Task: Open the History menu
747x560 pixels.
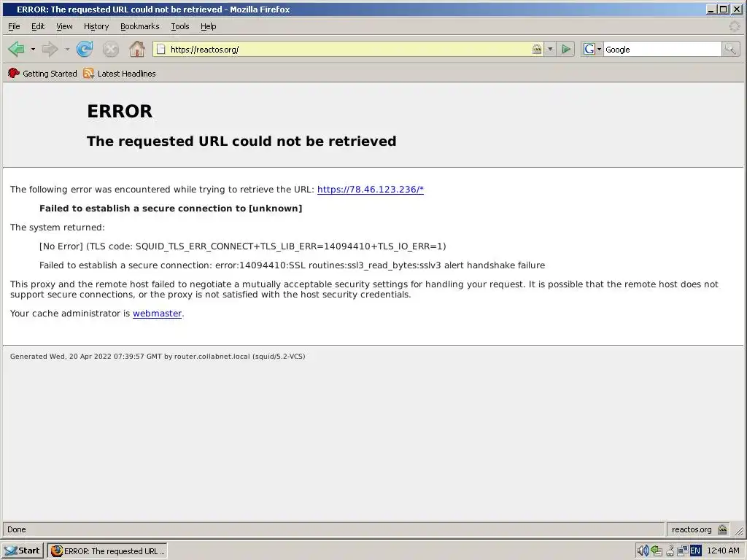Action: click(96, 26)
